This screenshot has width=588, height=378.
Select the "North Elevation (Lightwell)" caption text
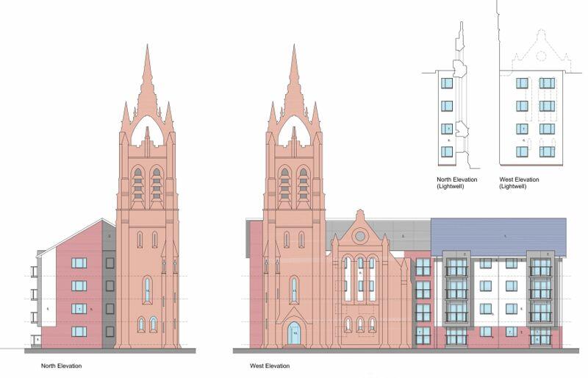point(456,183)
